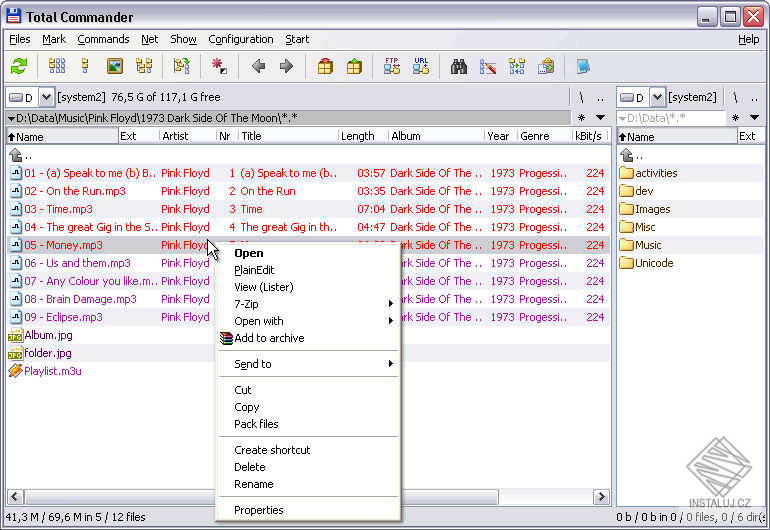The width and height of the screenshot is (770, 530).
Task: Sort by Length column header
Action: pyautogui.click(x=363, y=136)
